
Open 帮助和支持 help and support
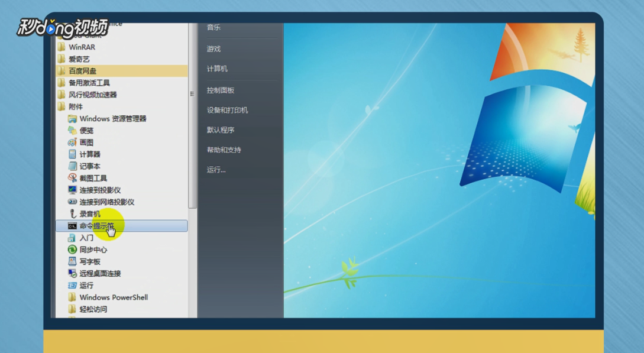coord(224,150)
